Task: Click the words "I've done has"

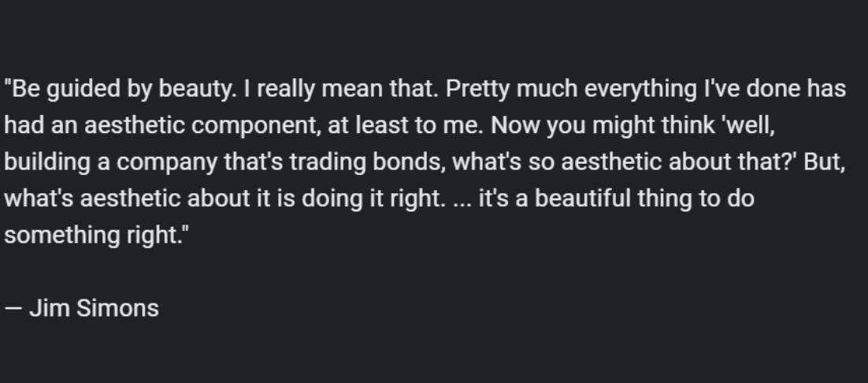Action: (775, 88)
